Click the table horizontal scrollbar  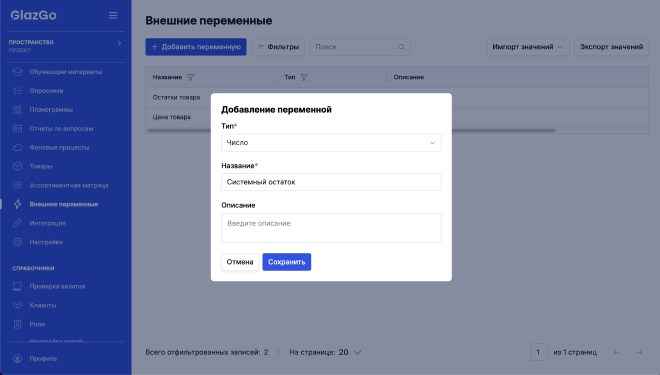[x=351, y=130]
